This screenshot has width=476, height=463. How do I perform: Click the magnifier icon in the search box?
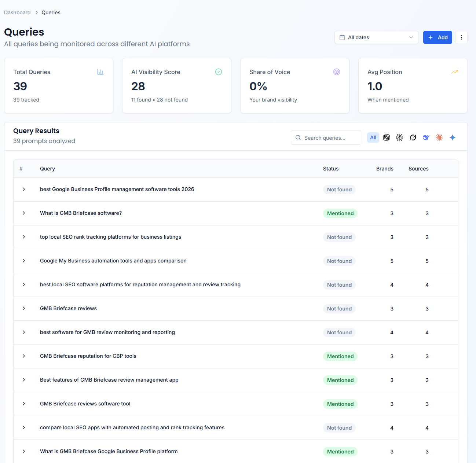tap(298, 138)
